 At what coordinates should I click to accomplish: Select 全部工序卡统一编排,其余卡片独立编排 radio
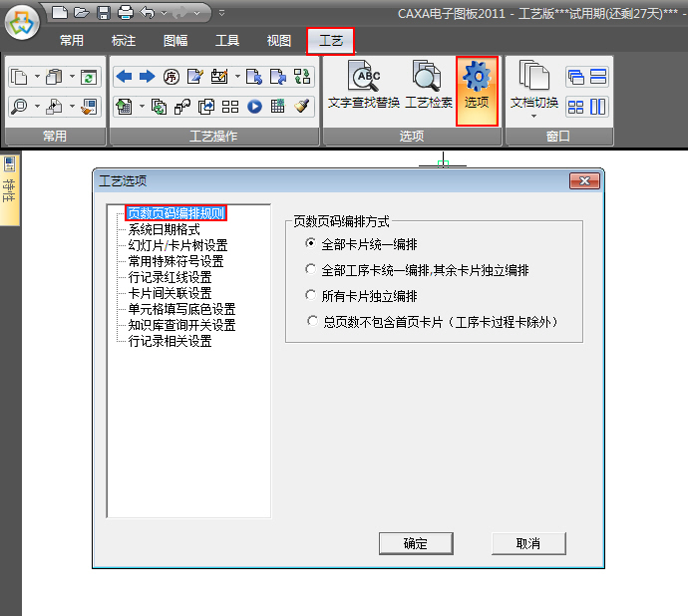(417, 270)
